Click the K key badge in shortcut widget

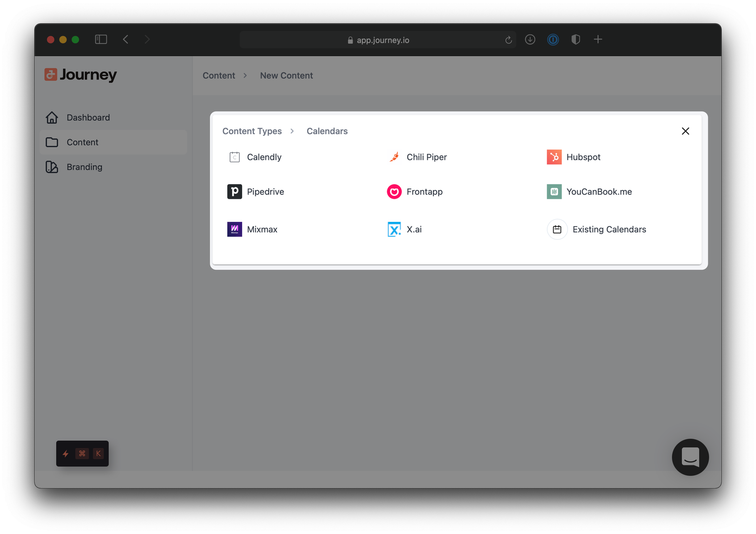click(x=99, y=454)
